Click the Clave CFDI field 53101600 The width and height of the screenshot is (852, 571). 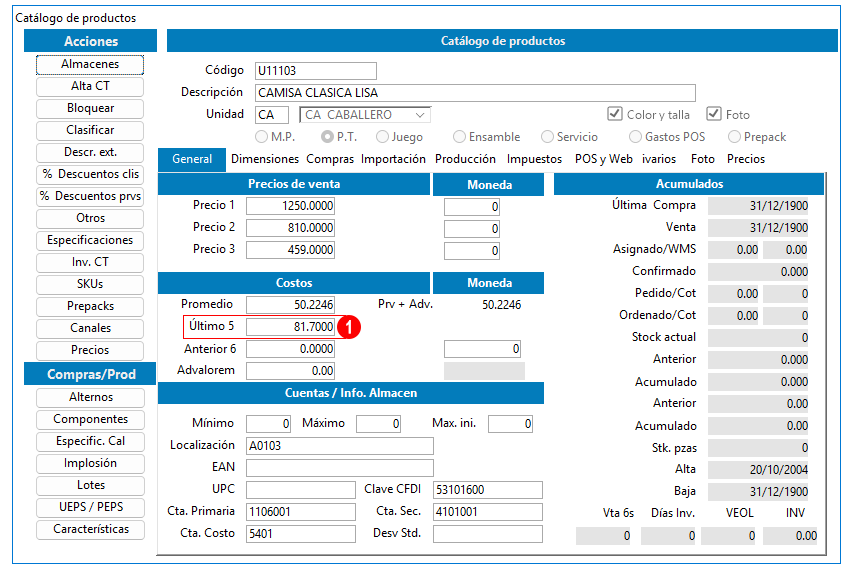click(488, 490)
